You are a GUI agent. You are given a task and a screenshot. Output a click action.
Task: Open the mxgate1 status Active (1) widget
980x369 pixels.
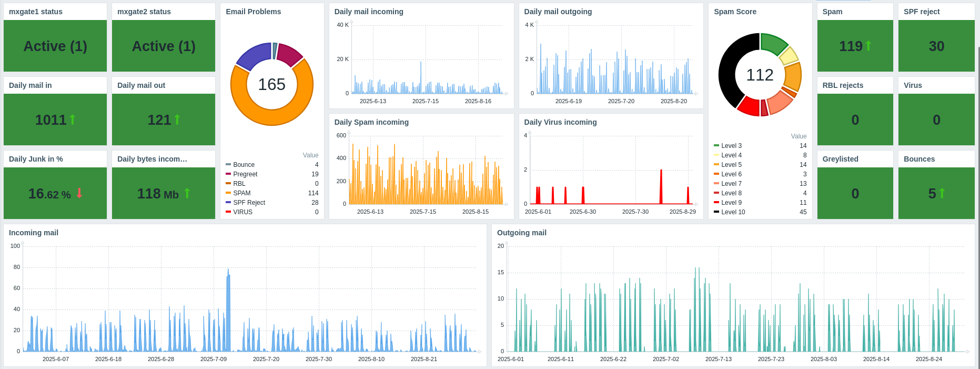[x=55, y=46]
